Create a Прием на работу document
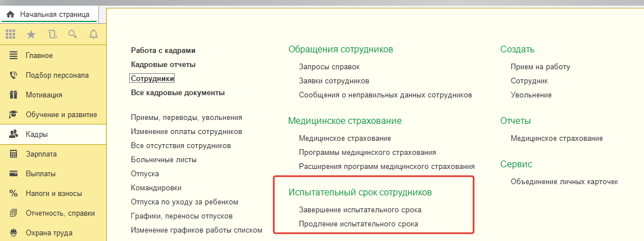Viewport: 644px width, 241px height. (x=541, y=66)
